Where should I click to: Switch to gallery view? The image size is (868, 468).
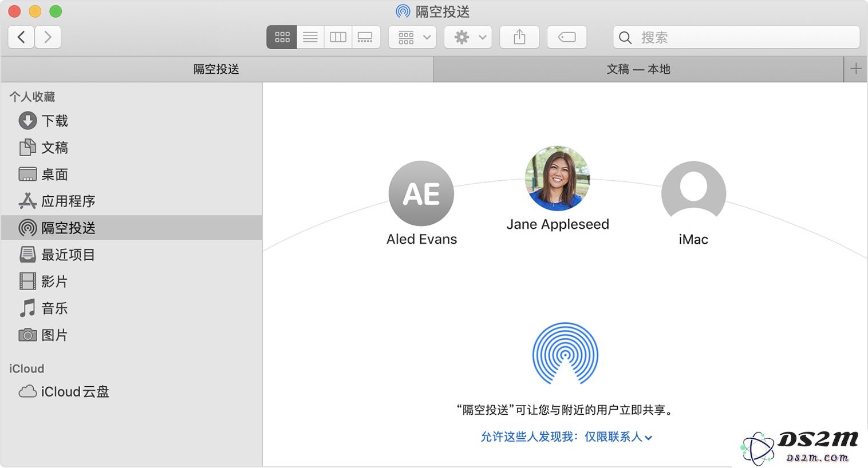(x=365, y=37)
